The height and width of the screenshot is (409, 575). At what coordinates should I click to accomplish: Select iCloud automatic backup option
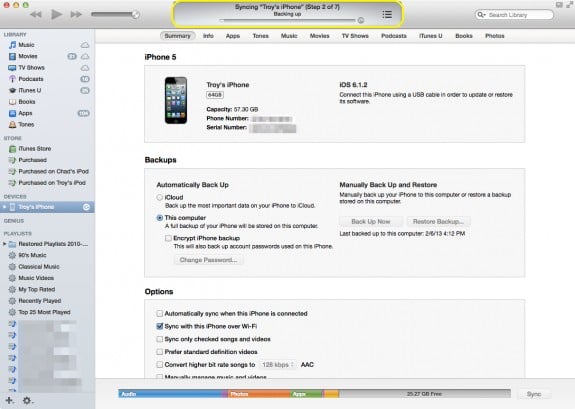[x=160, y=197]
